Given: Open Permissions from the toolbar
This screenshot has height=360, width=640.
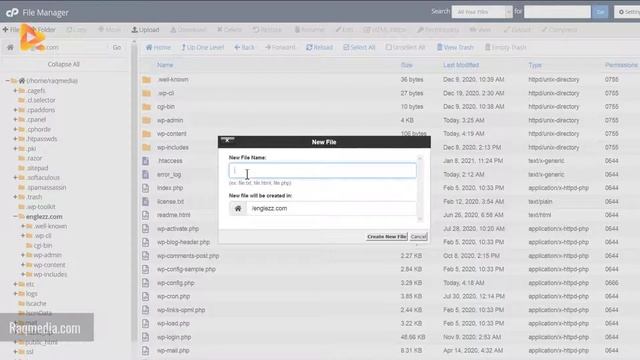Looking at the screenshot, I should coord(438,30).
